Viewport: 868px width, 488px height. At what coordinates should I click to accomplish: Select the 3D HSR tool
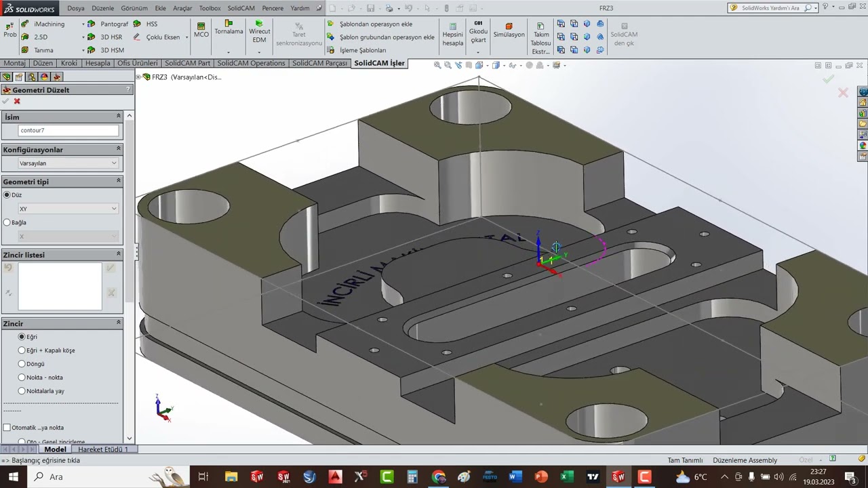tap(106, 37)
